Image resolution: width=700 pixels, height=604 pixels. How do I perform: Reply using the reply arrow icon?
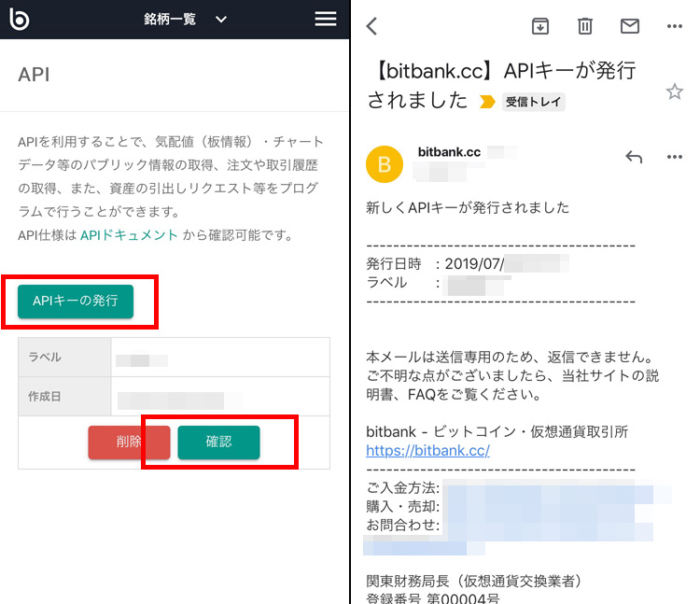pyautogui.click(x=634, y=157)
